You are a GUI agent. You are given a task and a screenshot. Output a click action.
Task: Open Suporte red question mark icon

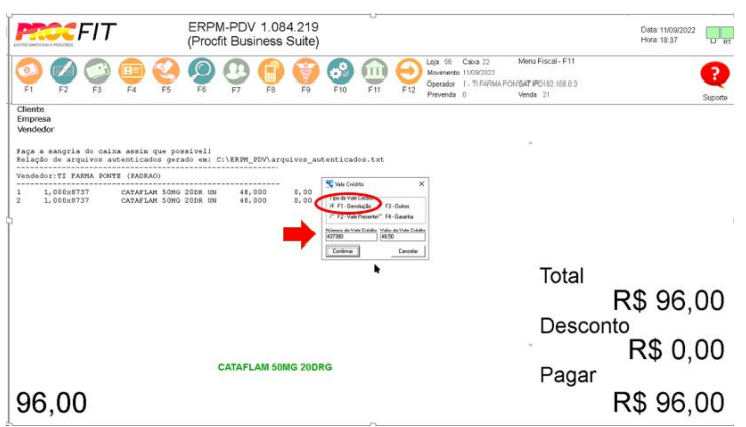click(715, 75)
